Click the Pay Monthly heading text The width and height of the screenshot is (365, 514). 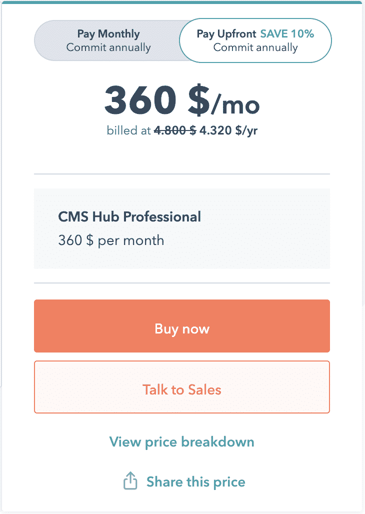[x=109, y=34]
